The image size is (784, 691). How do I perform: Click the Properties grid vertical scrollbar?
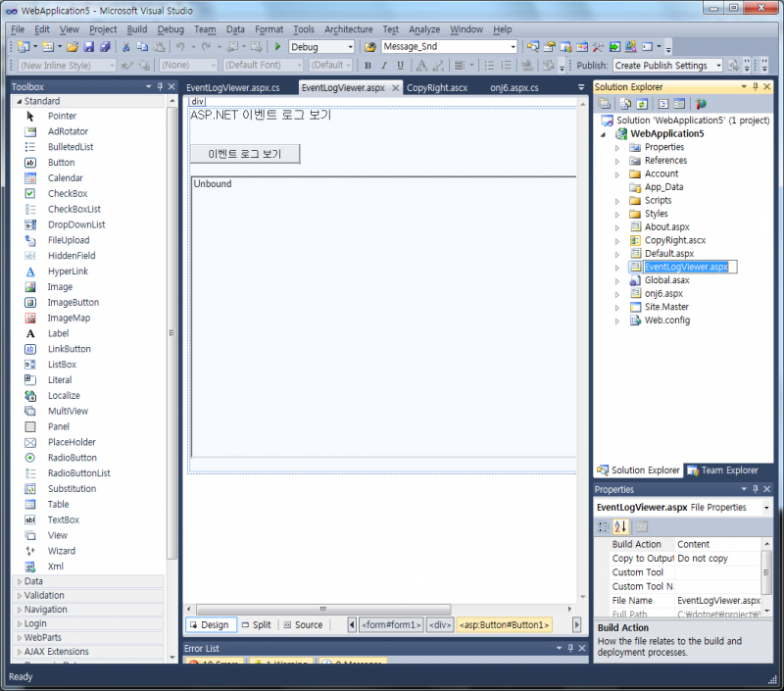click(x=766, y=572)
